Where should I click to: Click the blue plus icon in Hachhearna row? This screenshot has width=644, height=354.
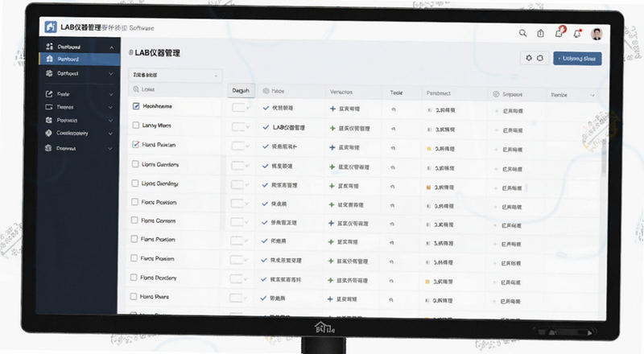coord(332,109)
